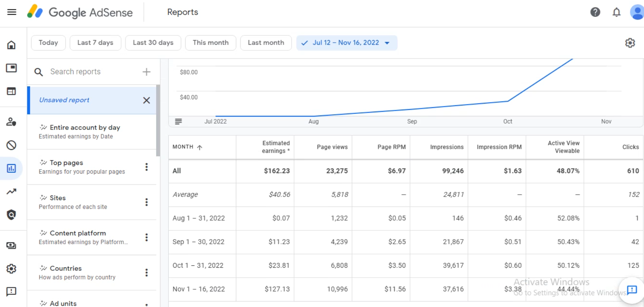
Task: Click the All row label
Action: coord(177,171)
